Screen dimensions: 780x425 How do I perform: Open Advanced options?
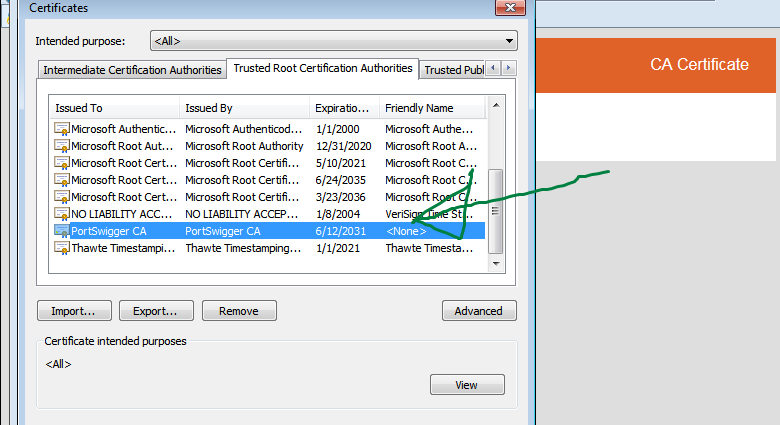(x=479, y=311)
